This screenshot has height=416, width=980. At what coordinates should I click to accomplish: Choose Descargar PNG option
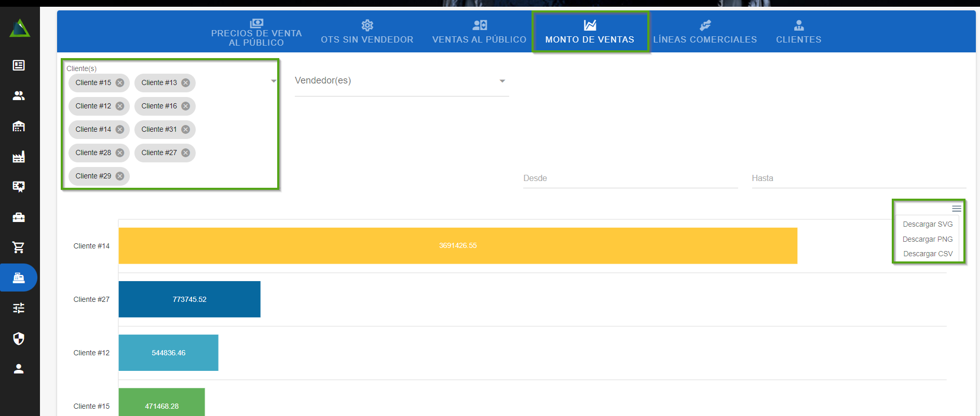(x=928, y=239)
